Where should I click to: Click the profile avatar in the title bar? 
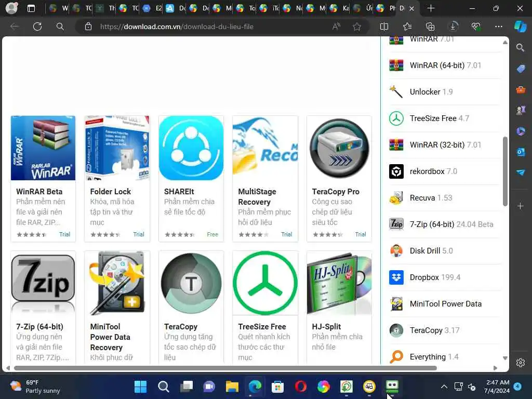click(x=12, y=8)
